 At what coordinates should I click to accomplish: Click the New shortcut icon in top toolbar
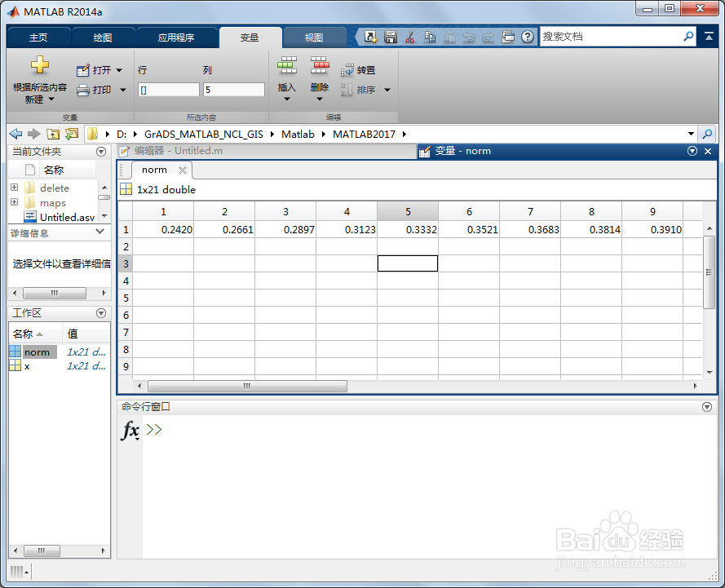(x=371, y=37)
